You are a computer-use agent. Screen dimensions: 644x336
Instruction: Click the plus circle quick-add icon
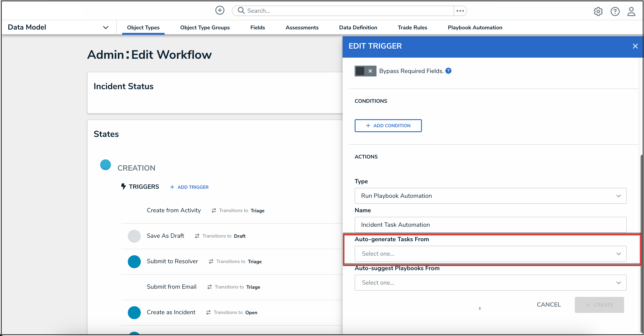pos(219,11)
